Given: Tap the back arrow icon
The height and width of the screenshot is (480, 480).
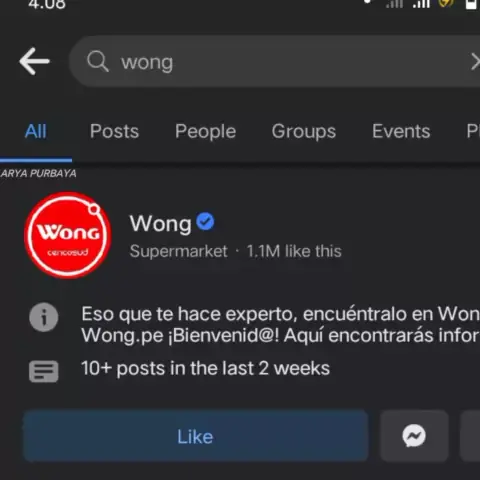Looking at the screenshot, I should (x=34, y=61).
